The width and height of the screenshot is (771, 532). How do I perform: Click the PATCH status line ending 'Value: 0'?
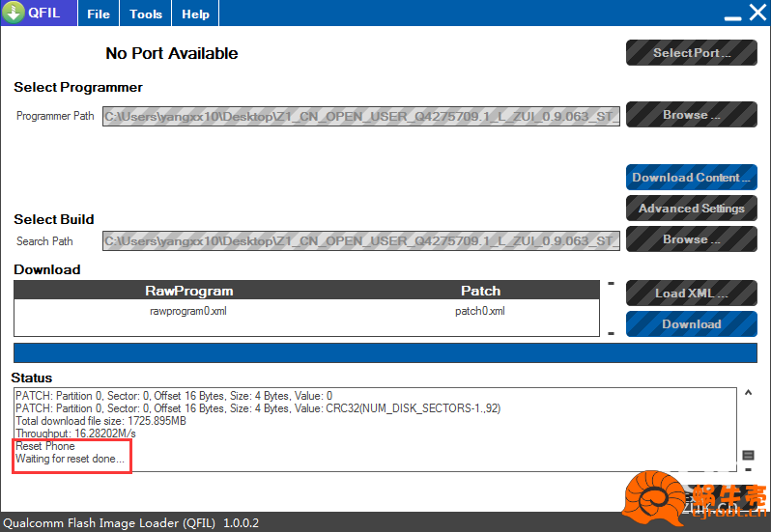(x=174, y=396)
